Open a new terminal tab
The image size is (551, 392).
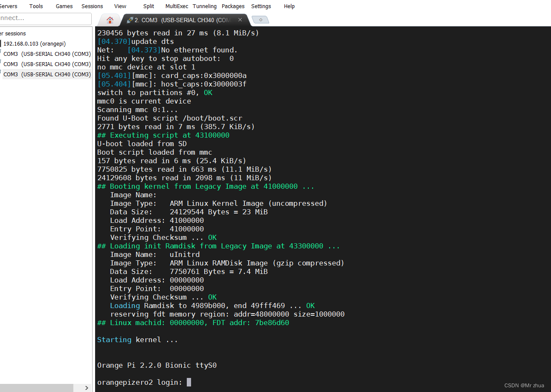[261, 20]
